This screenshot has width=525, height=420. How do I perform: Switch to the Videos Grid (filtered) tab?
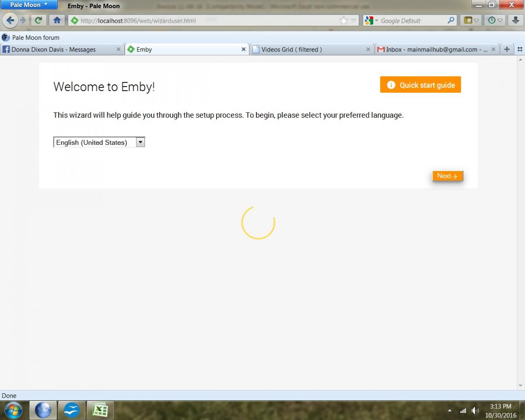click(x=311, y=49)
